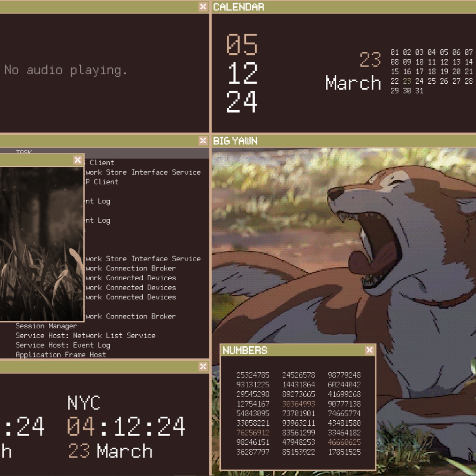Click number 25324785 in Numbers window
This screenshot has width=476, height=476.
coord(253,375)
